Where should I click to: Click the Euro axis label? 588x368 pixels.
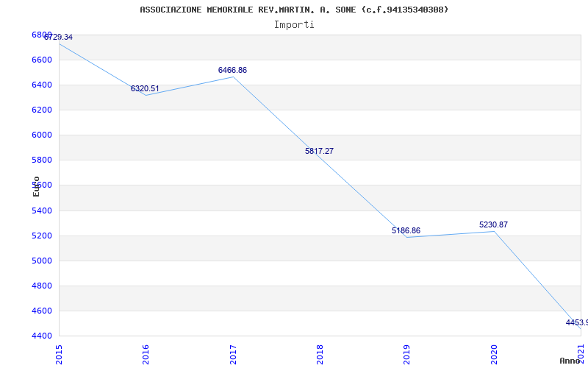(x=36, y=186)
